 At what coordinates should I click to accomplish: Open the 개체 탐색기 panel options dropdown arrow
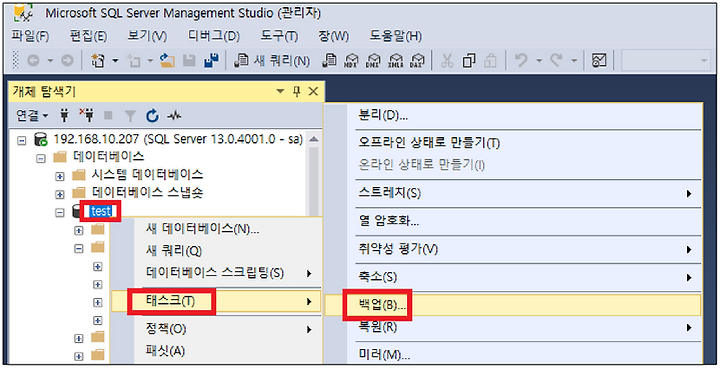[x=280, y=91]
